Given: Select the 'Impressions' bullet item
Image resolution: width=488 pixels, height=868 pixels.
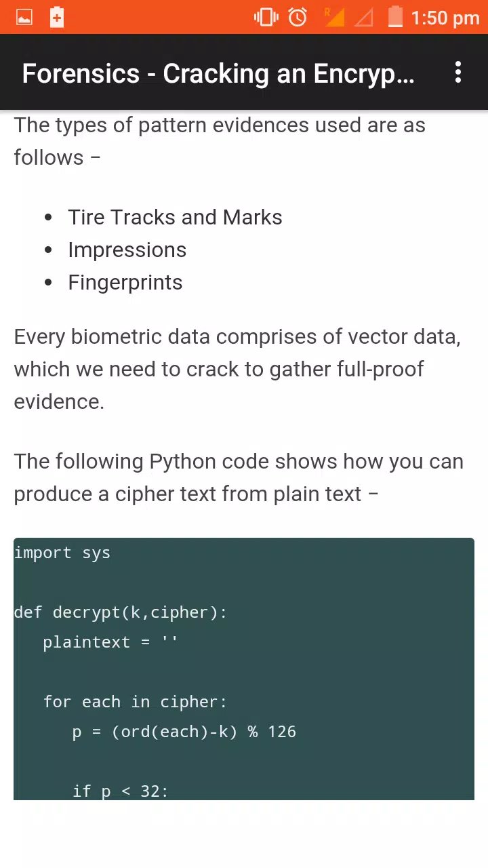Looking at the screenshot, I should click(x=127, y=250).
